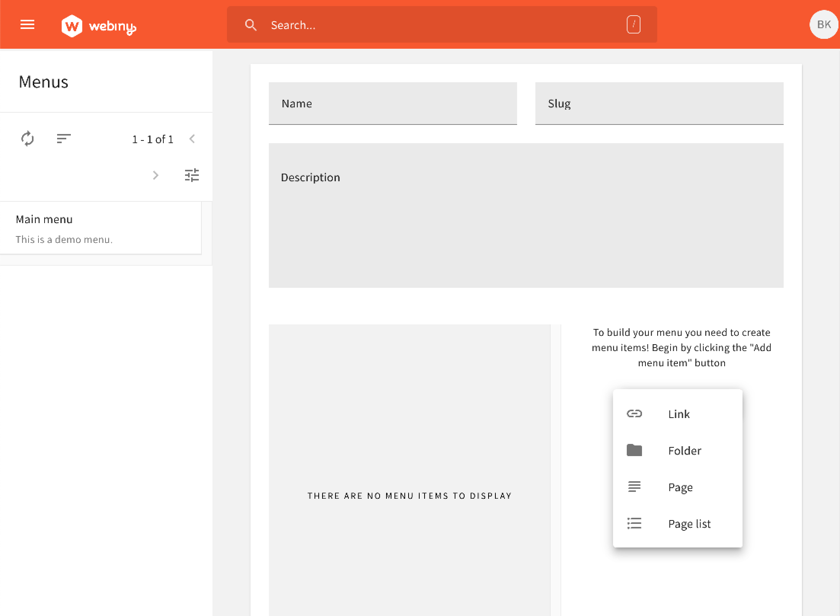Screen dimensions: 840x616
Task: Refresh the menus list
Action: point(27,139)
